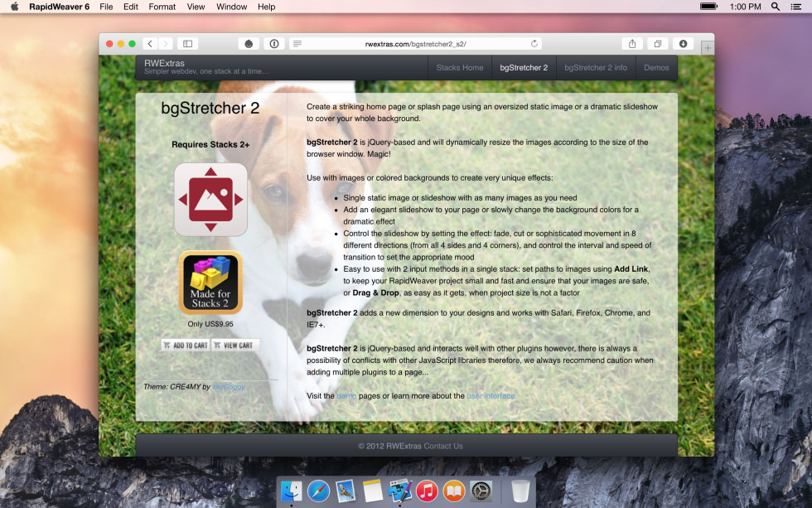Open the Downloads toolbar icon
This screenshot has height=508, width=812.
(x=683, y=44)
